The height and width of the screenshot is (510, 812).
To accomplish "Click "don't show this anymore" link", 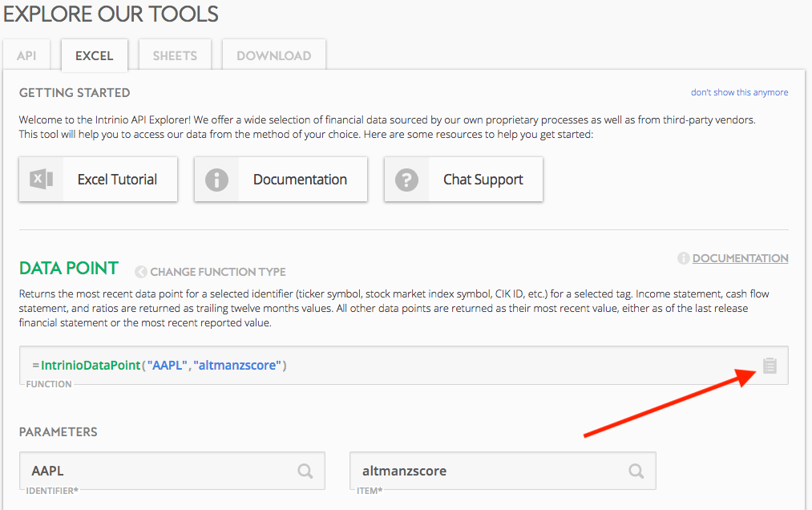I will (740, 92).
